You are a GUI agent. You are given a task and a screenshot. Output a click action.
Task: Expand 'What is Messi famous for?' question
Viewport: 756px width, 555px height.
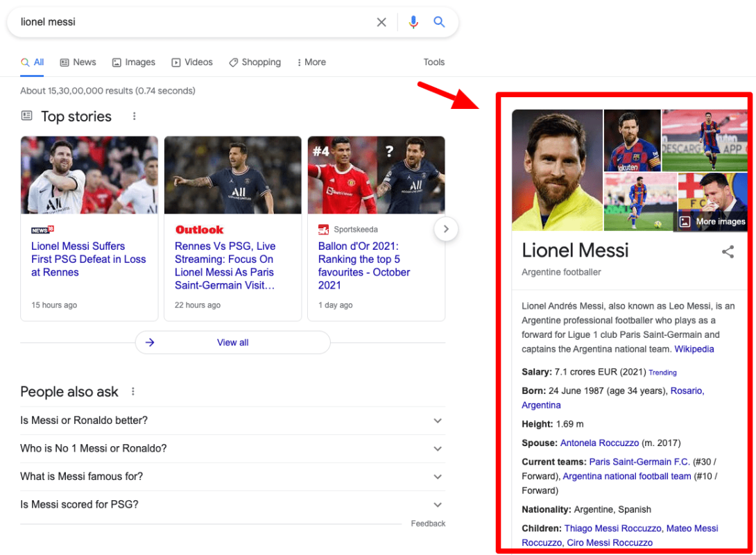233,477
